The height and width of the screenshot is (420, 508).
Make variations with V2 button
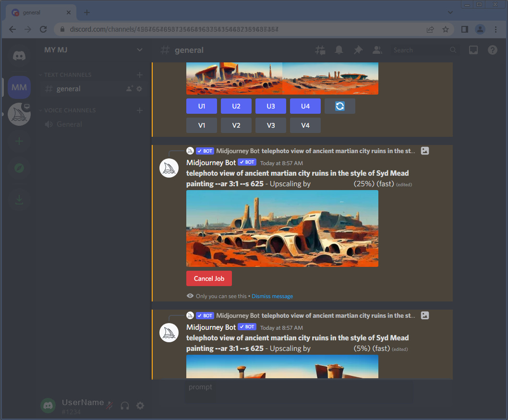[x=236, y=125]
